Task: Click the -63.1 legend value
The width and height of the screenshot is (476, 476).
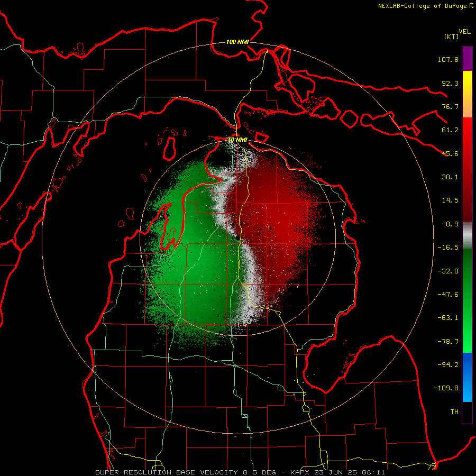Action: 448,318
